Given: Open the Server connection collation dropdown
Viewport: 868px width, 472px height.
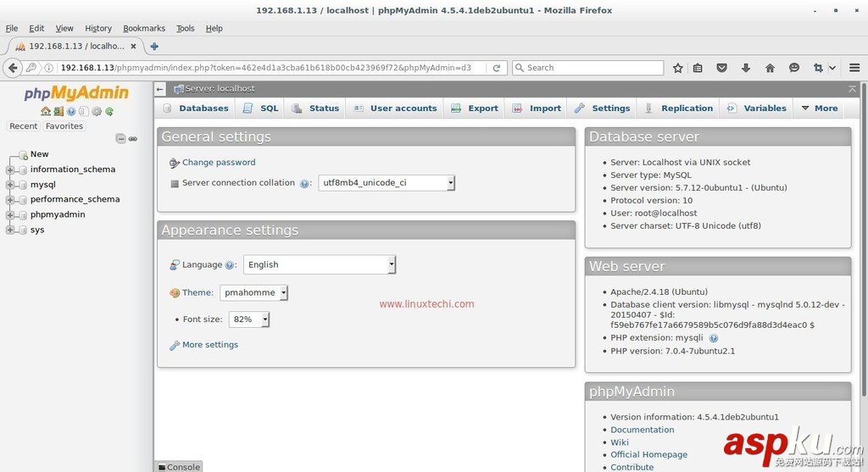Looking at the screenshot, I should pyautogui.click(x=387, y=182).
